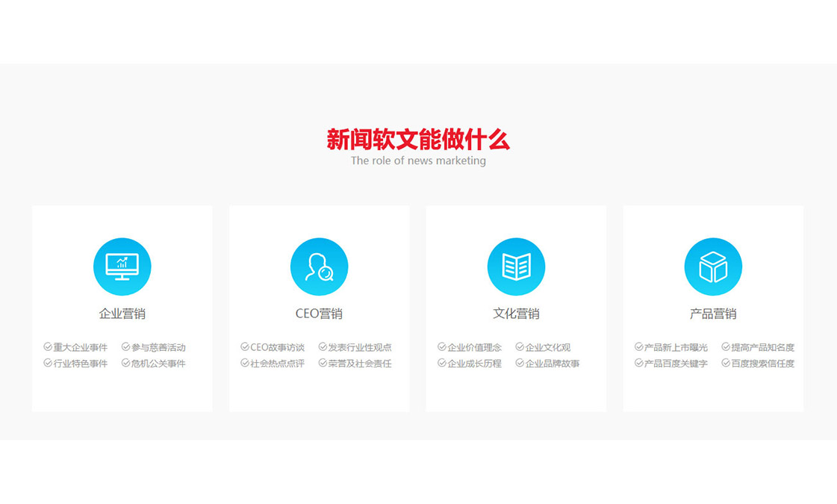Select the text 百度搜索信任度
837x504 pixels.
point(763,364)
